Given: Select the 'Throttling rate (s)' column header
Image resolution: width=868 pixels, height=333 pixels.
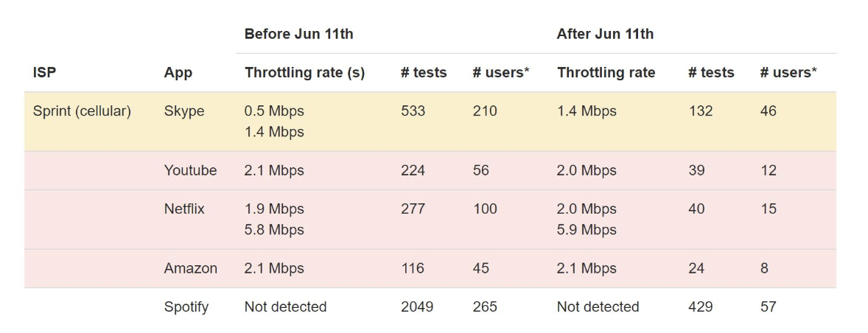Looking at the screenshot, I should click(x=304, y=72).
